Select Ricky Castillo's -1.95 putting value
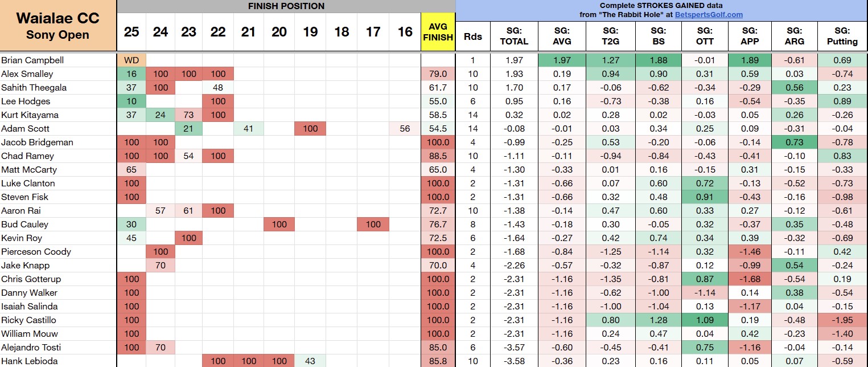The image size is (868, 367). coord(842,320)
